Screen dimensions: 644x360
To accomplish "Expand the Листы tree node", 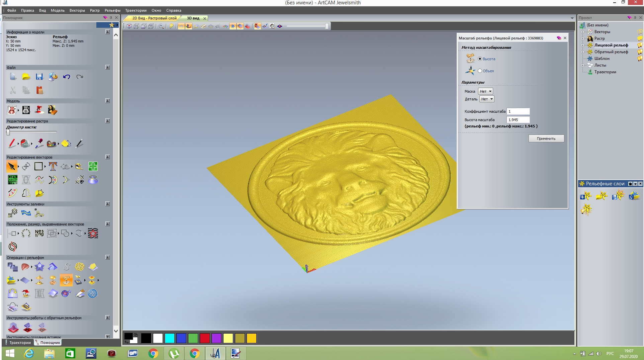I will 582,66.
